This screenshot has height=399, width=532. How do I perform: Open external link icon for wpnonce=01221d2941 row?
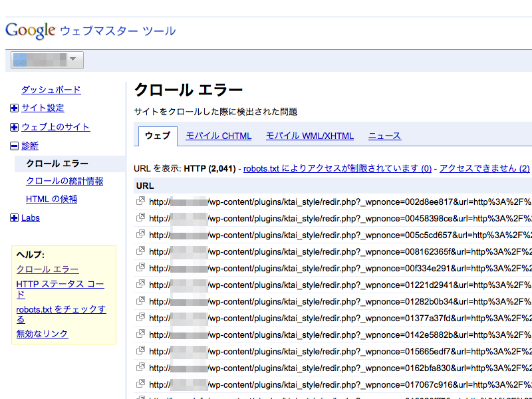click(x=140, y=284)
